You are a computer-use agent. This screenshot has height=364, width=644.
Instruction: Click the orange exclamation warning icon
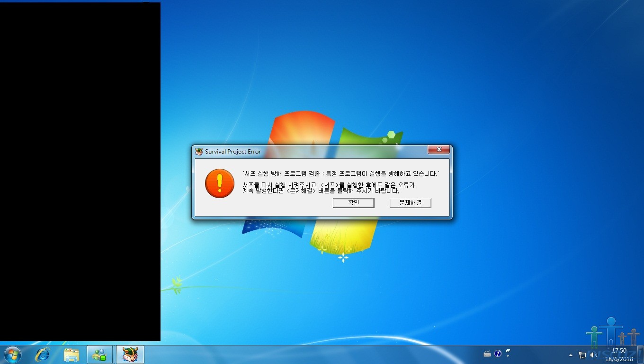pos(220,183)
